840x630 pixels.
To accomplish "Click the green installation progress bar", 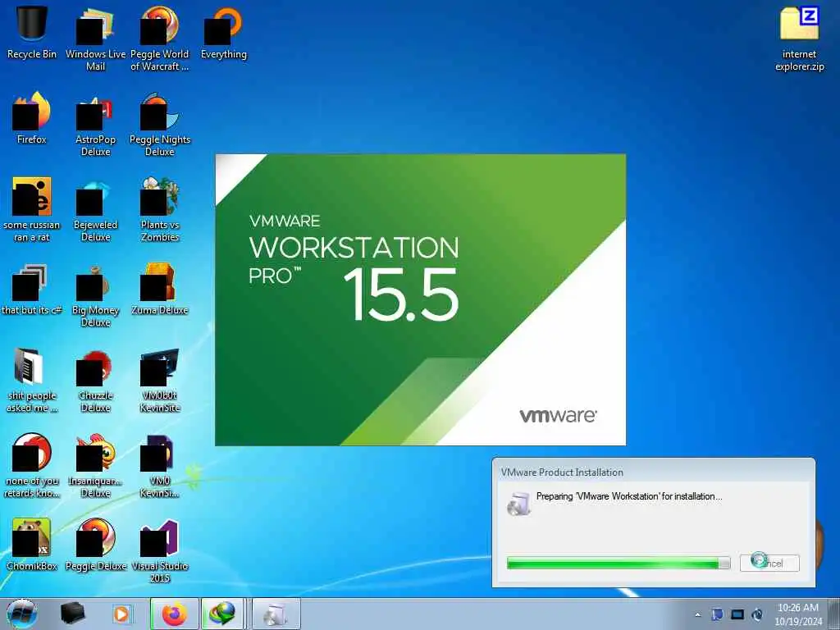I will point(619,563).
